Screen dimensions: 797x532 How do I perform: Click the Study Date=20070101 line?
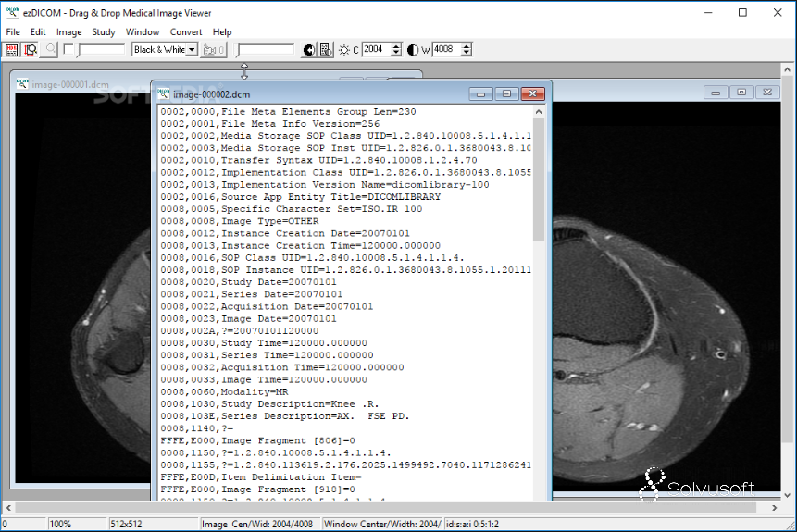coord(249,282)
